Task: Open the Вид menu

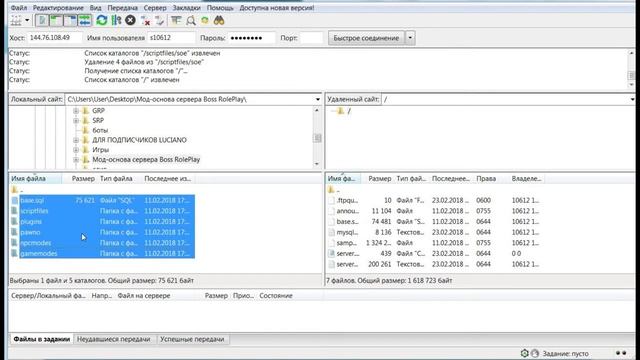Action: (x=96, y=8)
